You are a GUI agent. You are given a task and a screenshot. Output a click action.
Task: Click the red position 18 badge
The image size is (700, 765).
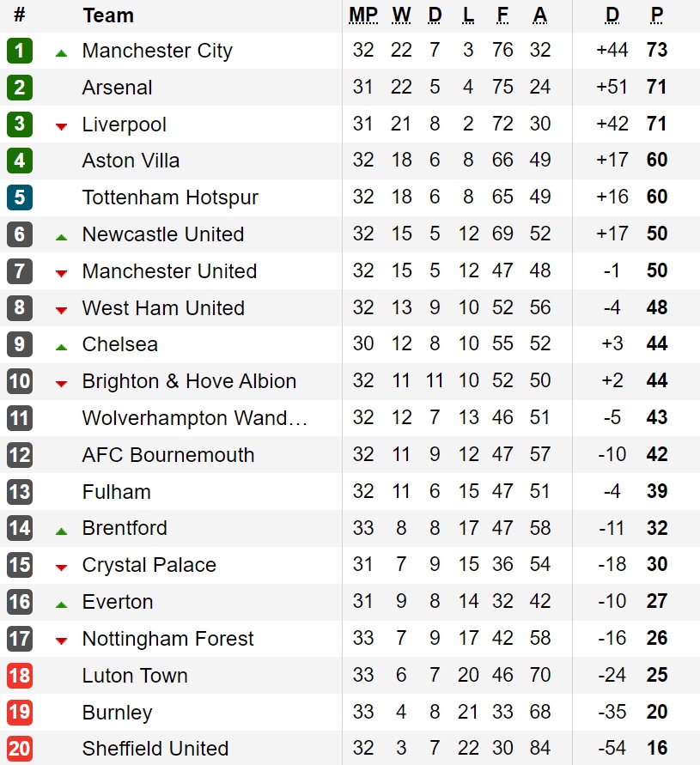point(20,676)
